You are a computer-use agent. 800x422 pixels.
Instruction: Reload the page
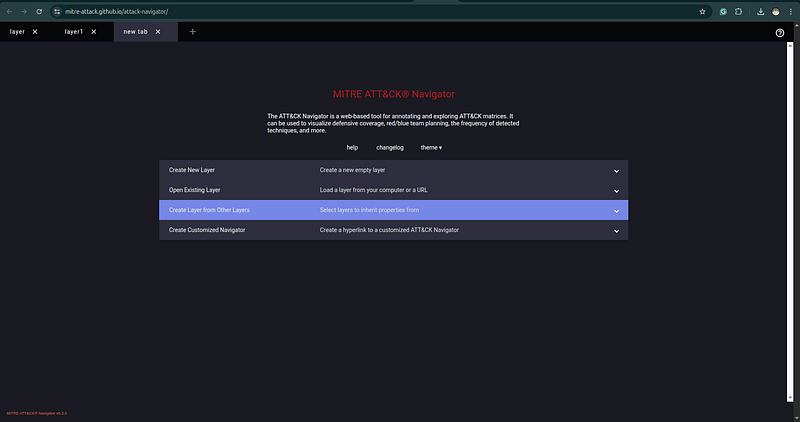click(39, 11)
